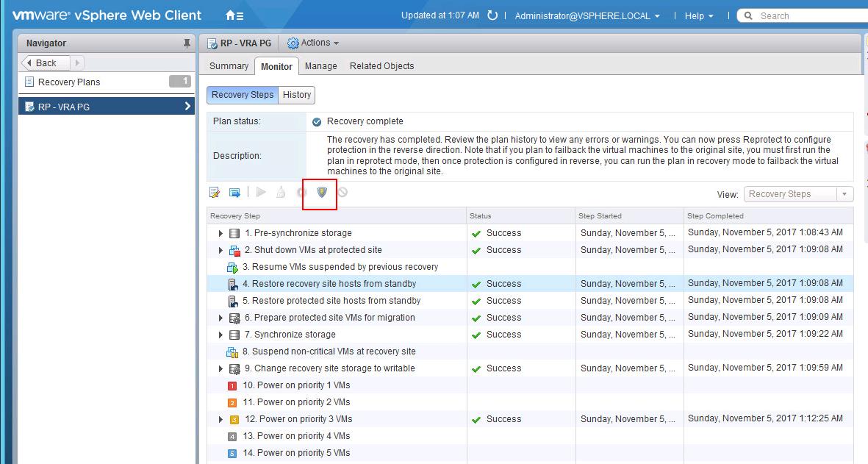Go to the vSphere home menu icon
Image resolution: width=868 pixels, height=464 pixels.
pyautogui.click(x=234, y=15)
